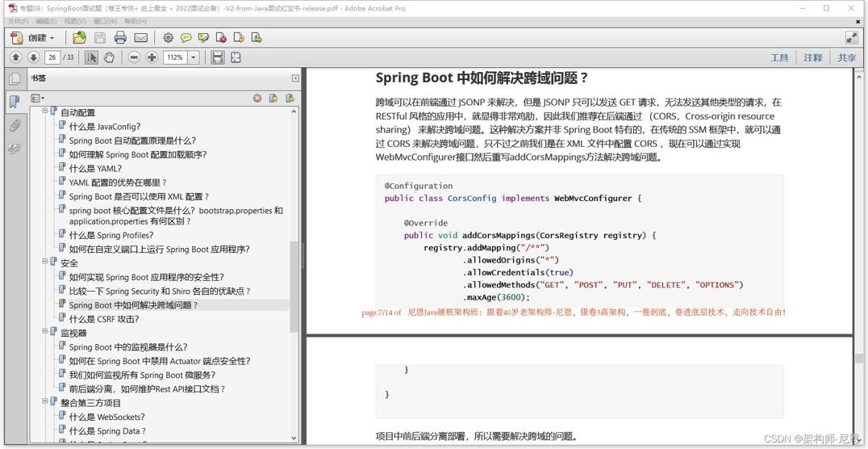This screenshot has height=449, width=868.
Task: Open the 文件(F) menu
Action: point(18,21)
